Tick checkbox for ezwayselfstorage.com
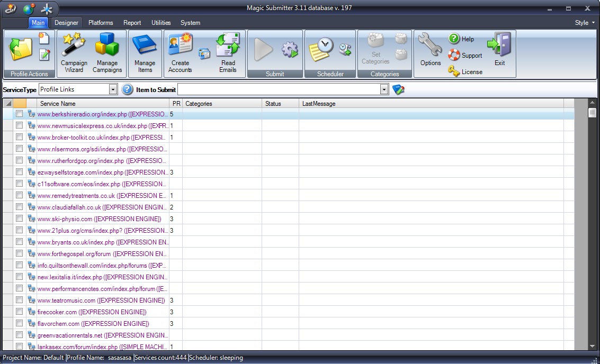This screenshot has width=600, height=364. pos(20,171)
